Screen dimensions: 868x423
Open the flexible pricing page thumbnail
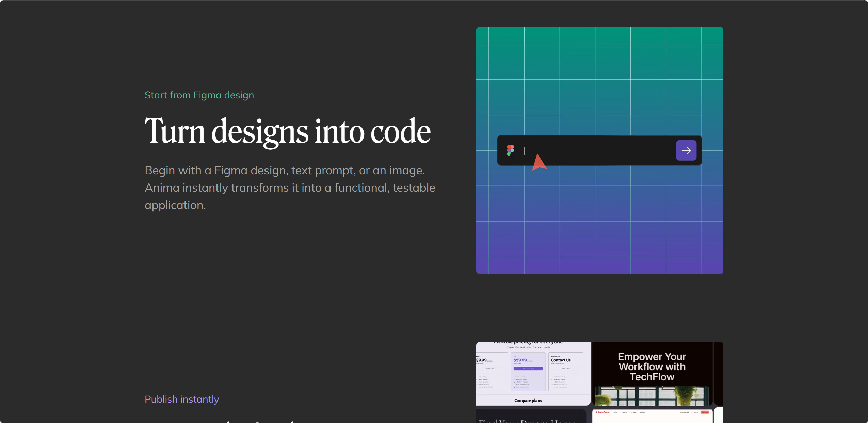533,374
